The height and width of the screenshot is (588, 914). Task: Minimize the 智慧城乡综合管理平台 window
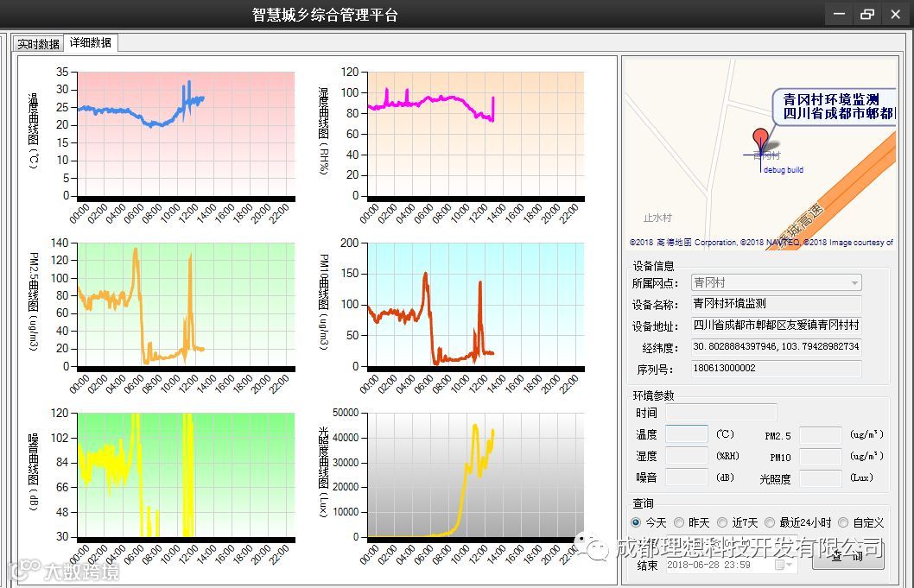(839, 14)
